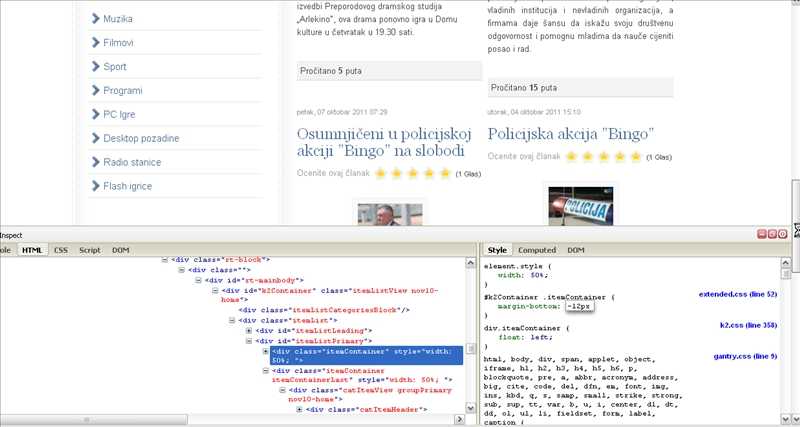Viewport: 800px width, 427px height.
Task: Click HTML panel scrollbar down arrow
Action: click(x=471, y=408)
